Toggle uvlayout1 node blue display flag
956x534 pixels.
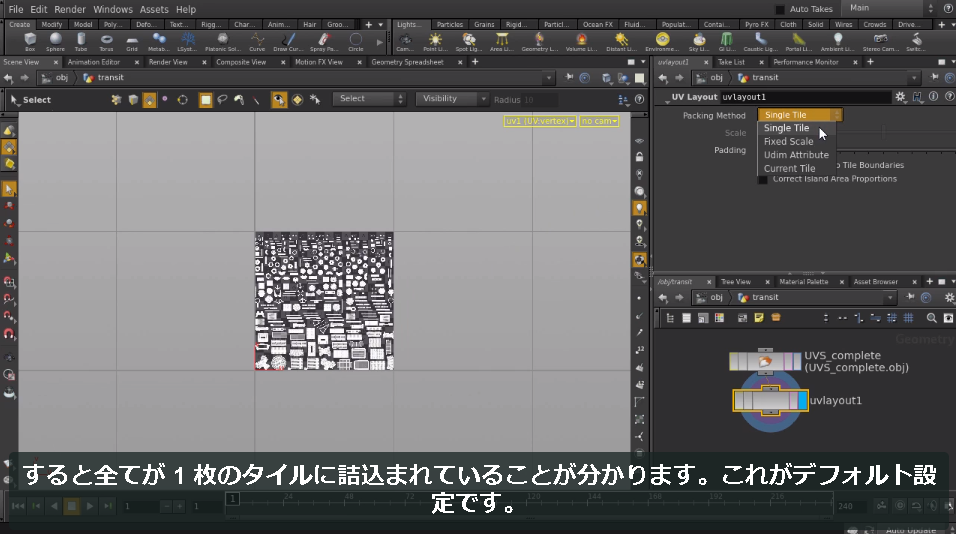802,400
